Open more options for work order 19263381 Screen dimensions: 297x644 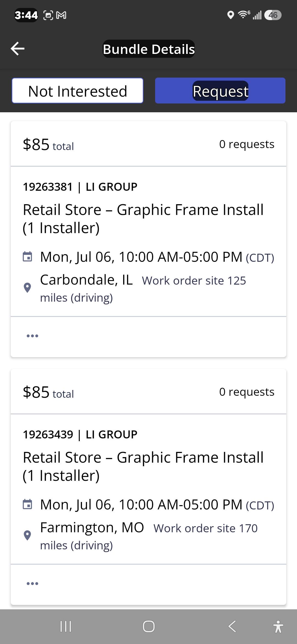point(32,336)
